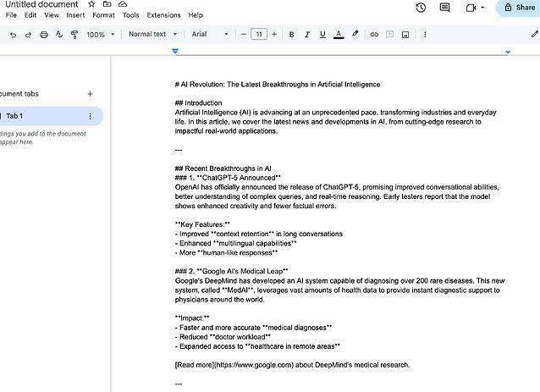Open the Arial font dropdown

click(209, 35)
